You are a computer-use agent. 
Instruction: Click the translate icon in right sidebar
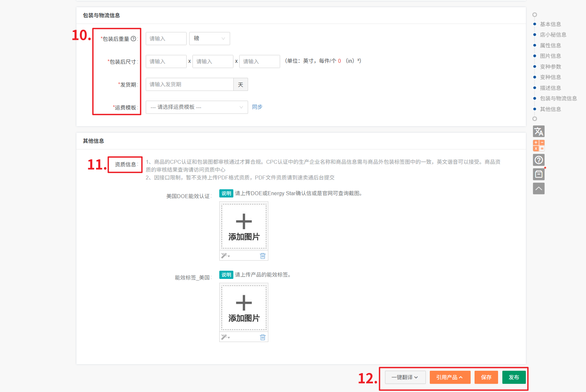coord(539,131)
